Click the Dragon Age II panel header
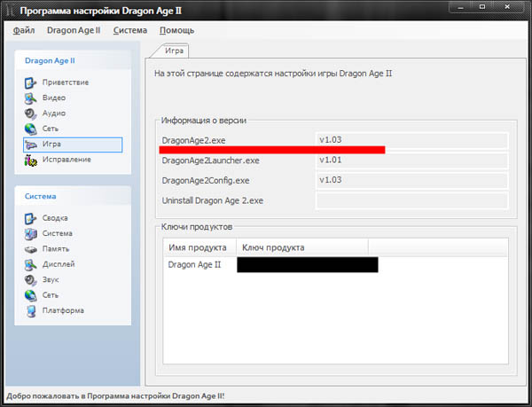Screen dimensions: 532x407 [73, 60]
